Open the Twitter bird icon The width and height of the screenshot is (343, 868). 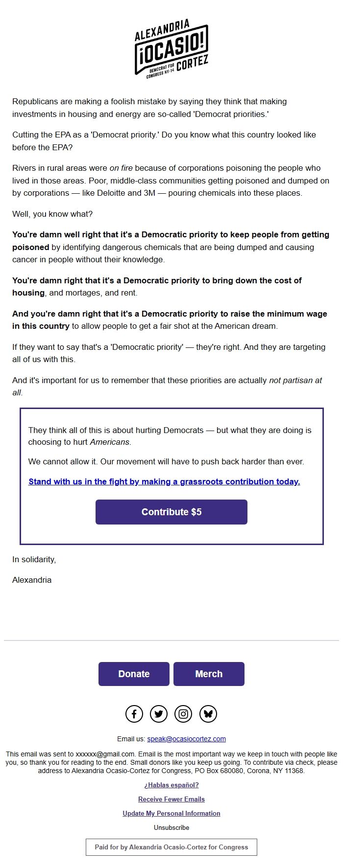[159, 714]
